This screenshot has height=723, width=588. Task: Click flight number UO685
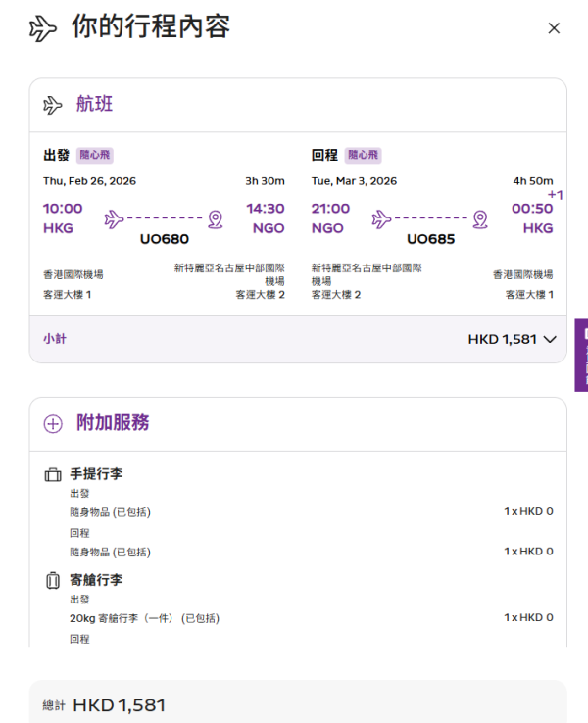431,239
